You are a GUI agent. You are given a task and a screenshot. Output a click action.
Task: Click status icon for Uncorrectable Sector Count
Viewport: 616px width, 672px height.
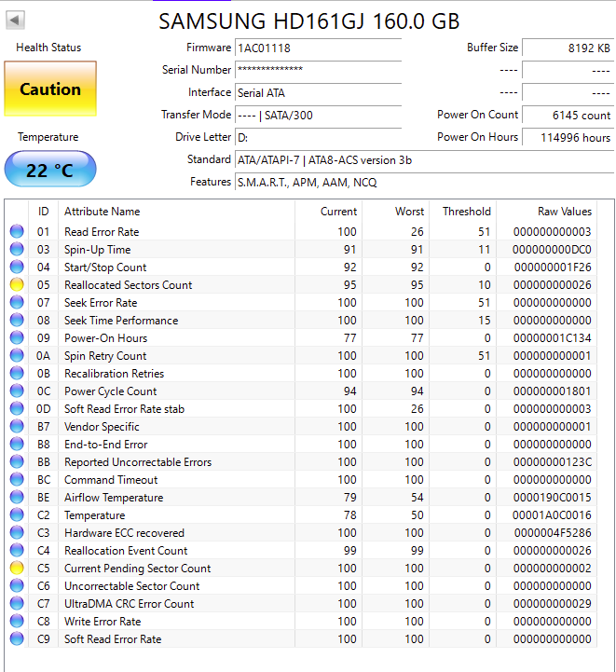[17, 585]
